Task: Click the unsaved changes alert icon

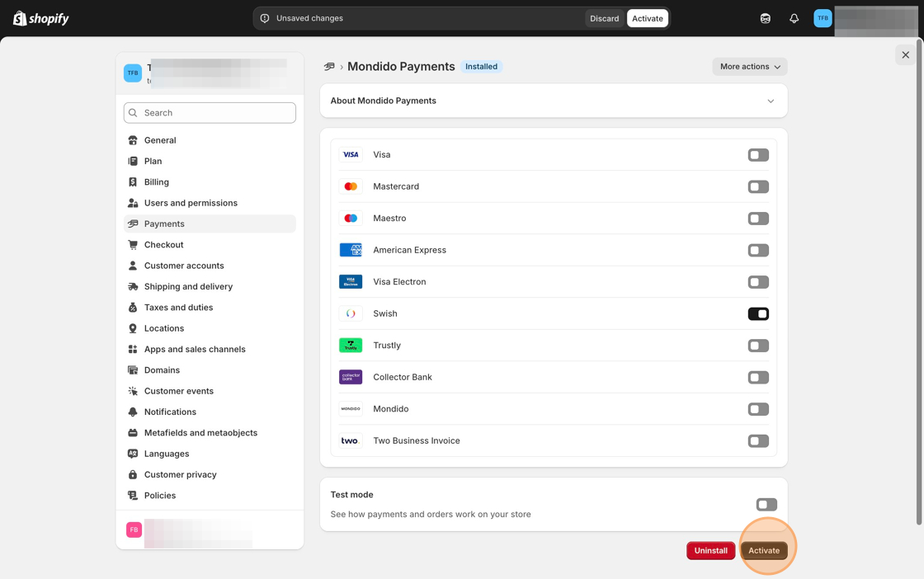Action: (265, 18)
